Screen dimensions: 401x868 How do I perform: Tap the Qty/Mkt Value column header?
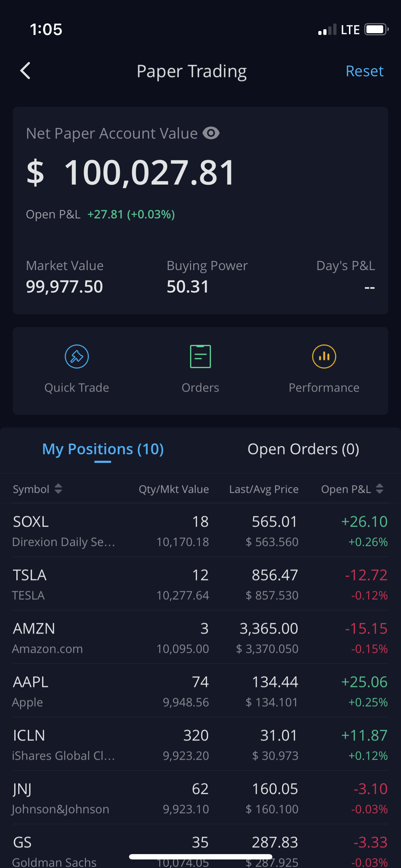pyautogui.click(x=174, y=489)
